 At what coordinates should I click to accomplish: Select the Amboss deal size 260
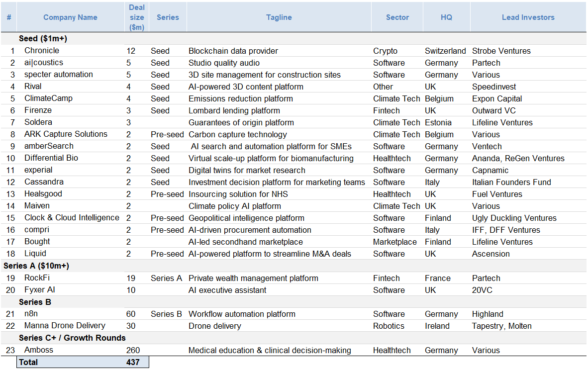[133, 350]
